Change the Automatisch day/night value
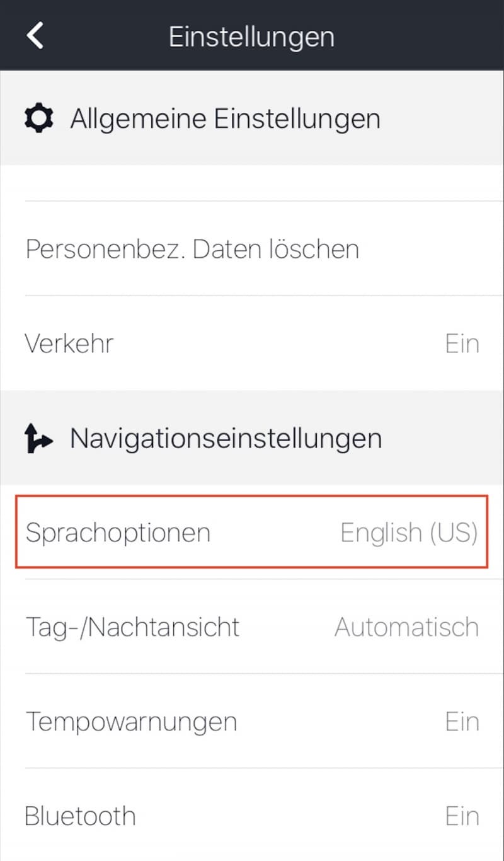This screenshot has width=504, height=861. coord(407,627)
